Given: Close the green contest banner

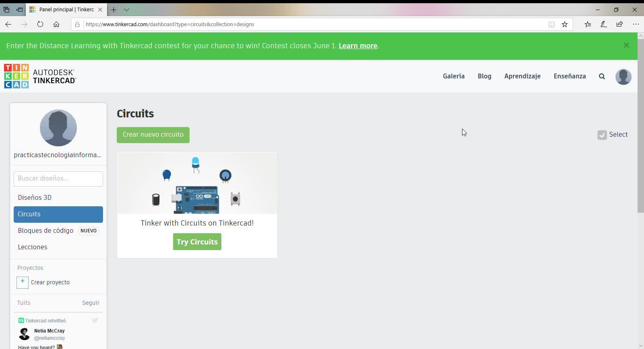Looking at the screenshot, I should (x=626, y=45).
